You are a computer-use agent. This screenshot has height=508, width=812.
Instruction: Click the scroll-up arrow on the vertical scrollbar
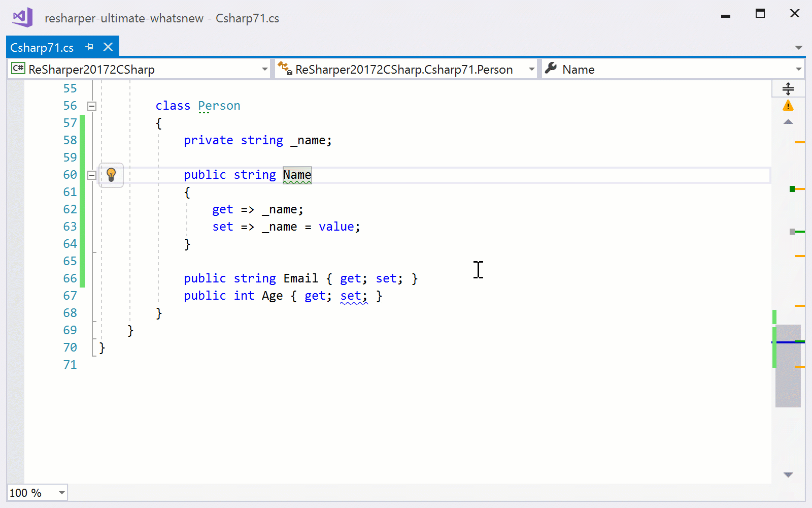click(788, 122)
